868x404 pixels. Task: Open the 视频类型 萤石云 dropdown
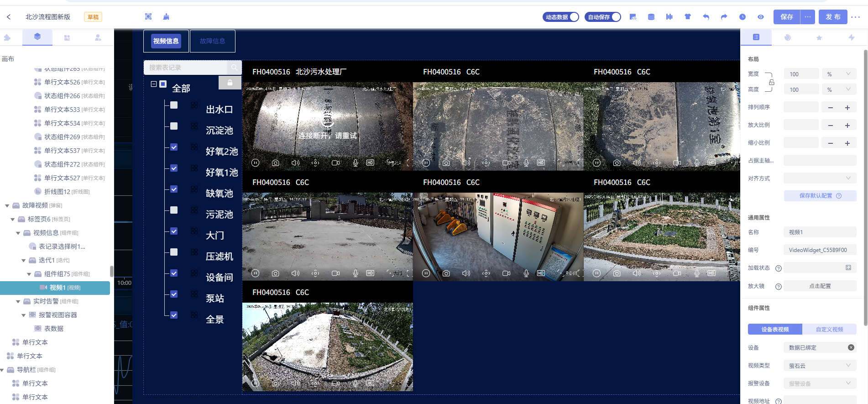820,366
